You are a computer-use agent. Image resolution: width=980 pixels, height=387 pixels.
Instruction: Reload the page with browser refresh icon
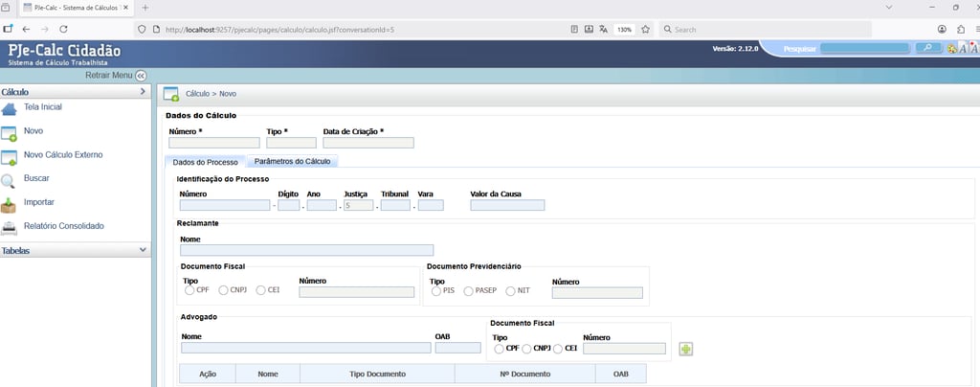point(63,29)
